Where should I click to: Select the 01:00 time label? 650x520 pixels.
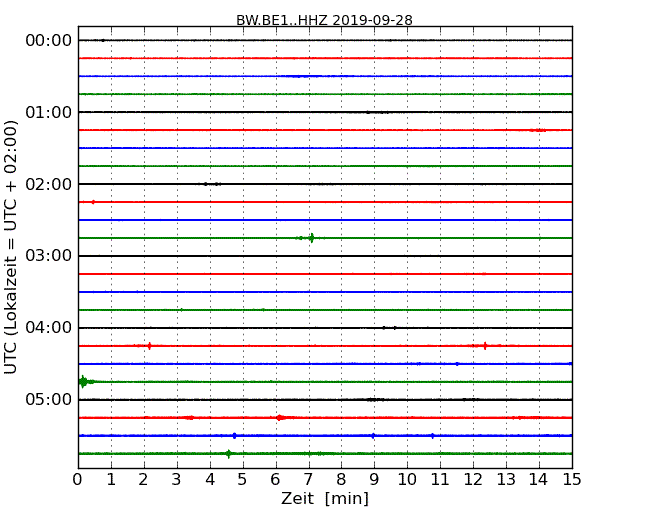coord(49,112)
